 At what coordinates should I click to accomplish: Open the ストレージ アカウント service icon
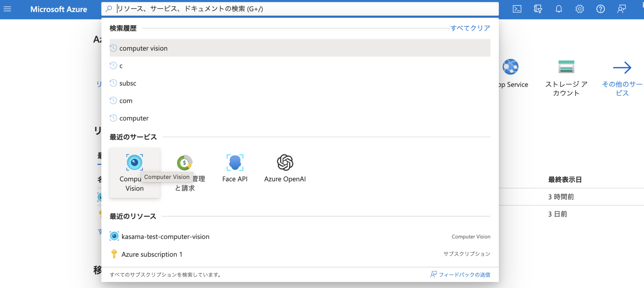[x=566, y=67]
